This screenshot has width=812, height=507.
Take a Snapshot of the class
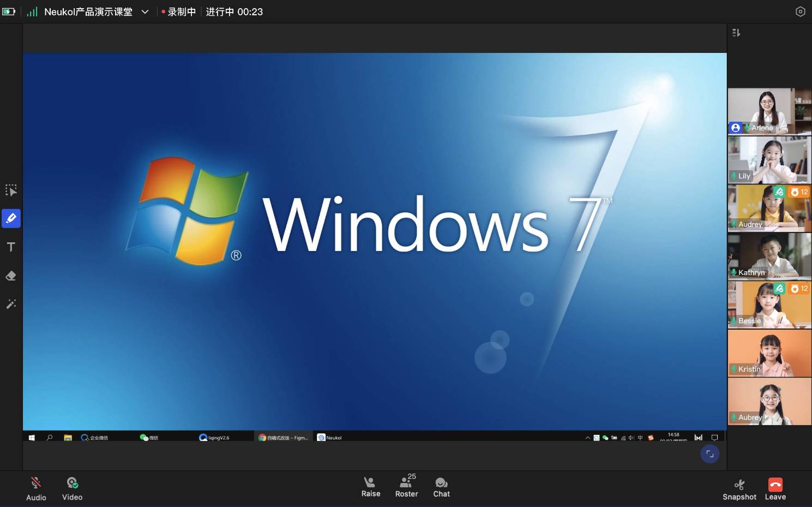click(739, 489)
